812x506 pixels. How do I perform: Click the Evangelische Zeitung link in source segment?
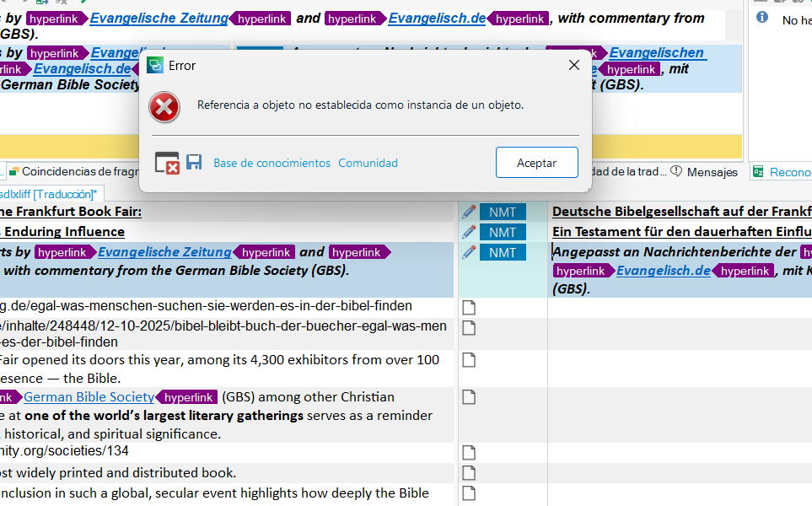click(x=164, y=252)
